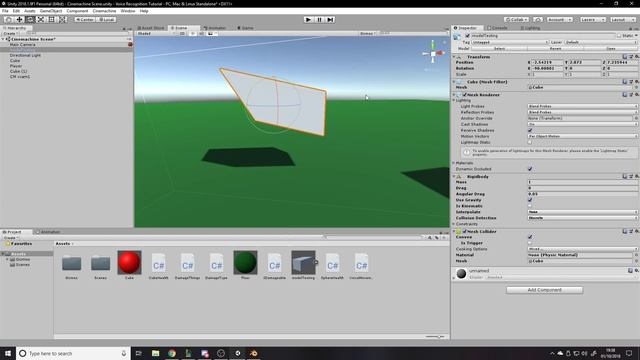Open the Collision Detection dropdown
The height and width of the screenshot is (360, 640).
[582, 218]
